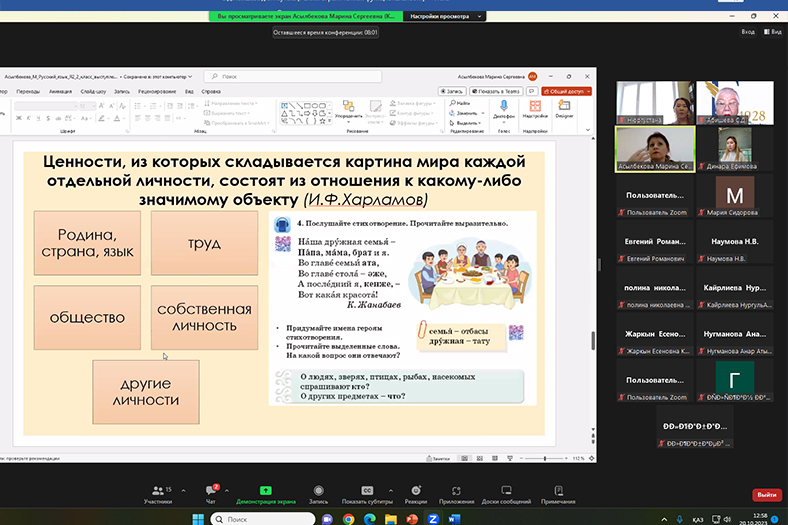
Task: Click the Вход button in Zoom
Action: click(747, 32)
